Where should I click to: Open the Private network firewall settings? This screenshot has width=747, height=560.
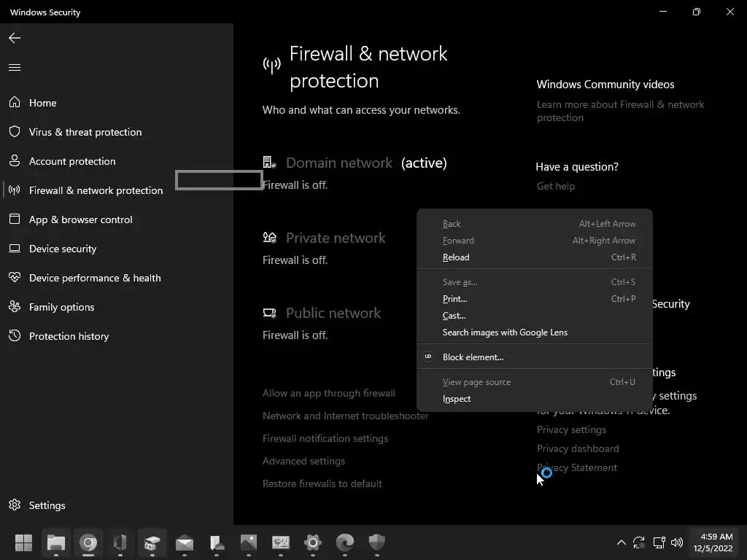tap(336, 238)
